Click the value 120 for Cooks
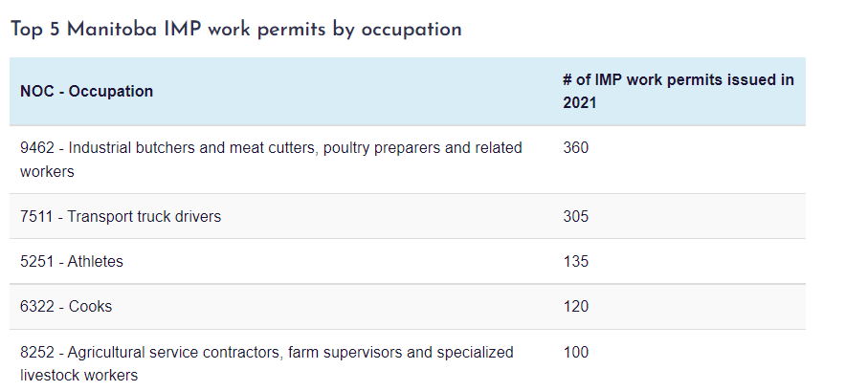Viewport: 868px width, 391px height. [x=576, y=307]
